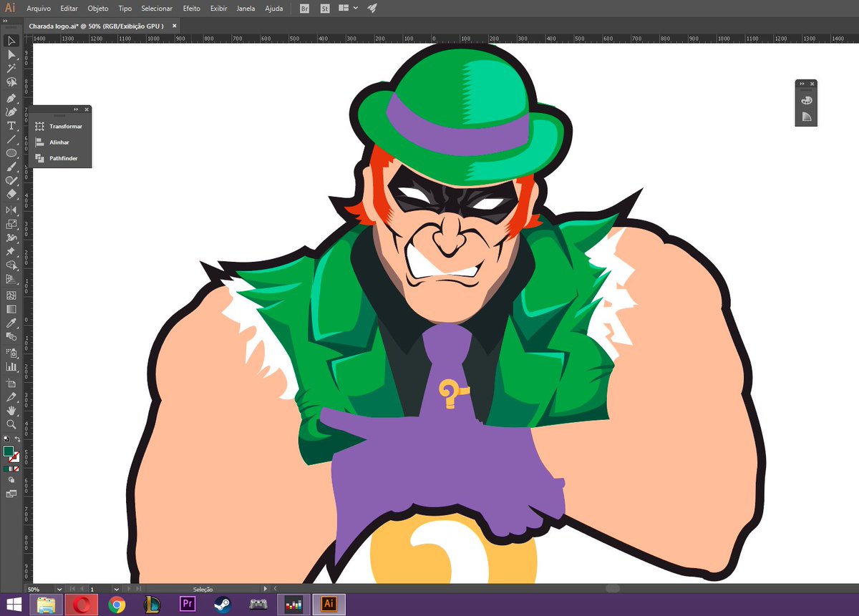859x616 pixels.
Task: Open the Janela menu
Action: point(246,9)
